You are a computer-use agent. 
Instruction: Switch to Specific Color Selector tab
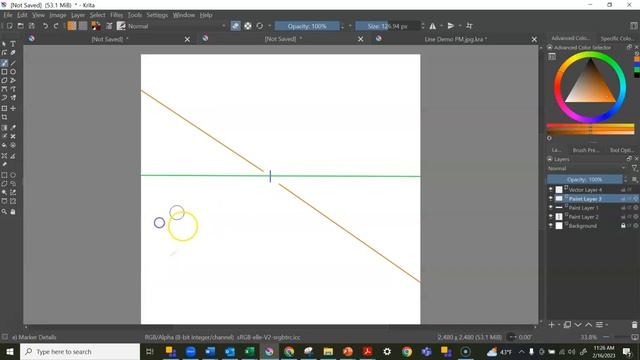617,38
